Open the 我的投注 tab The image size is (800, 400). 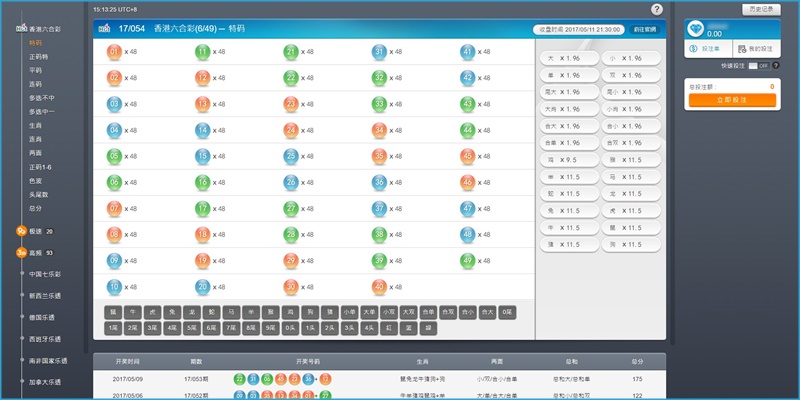[x=755, y=48]
